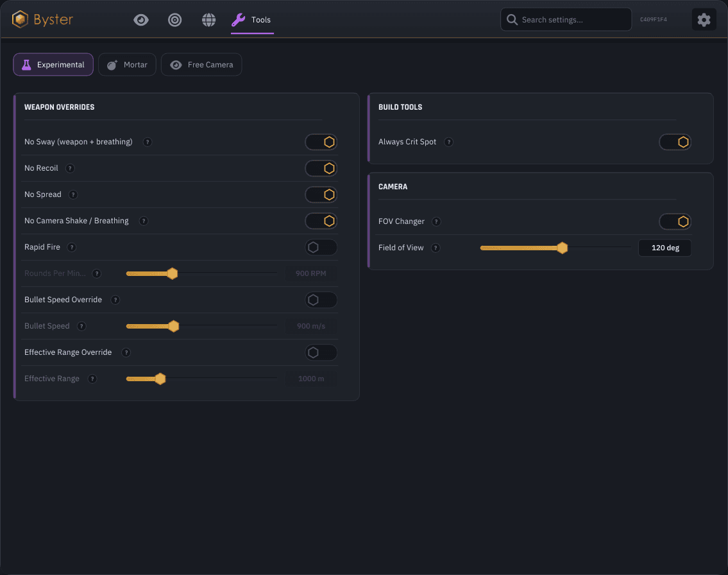This screenshot has width=728, height=575.
Task: Enable Bullet Speed Override
Action: (321, 300)
